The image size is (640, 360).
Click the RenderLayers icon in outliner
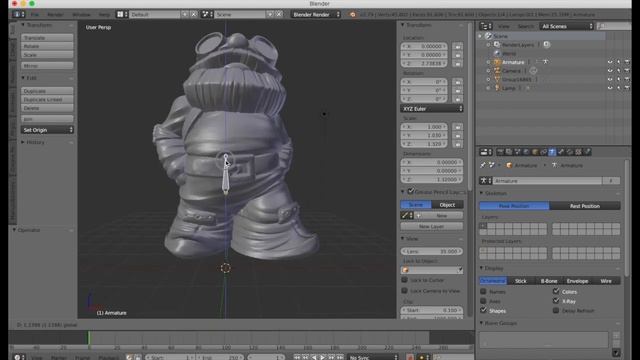point(497,44)
